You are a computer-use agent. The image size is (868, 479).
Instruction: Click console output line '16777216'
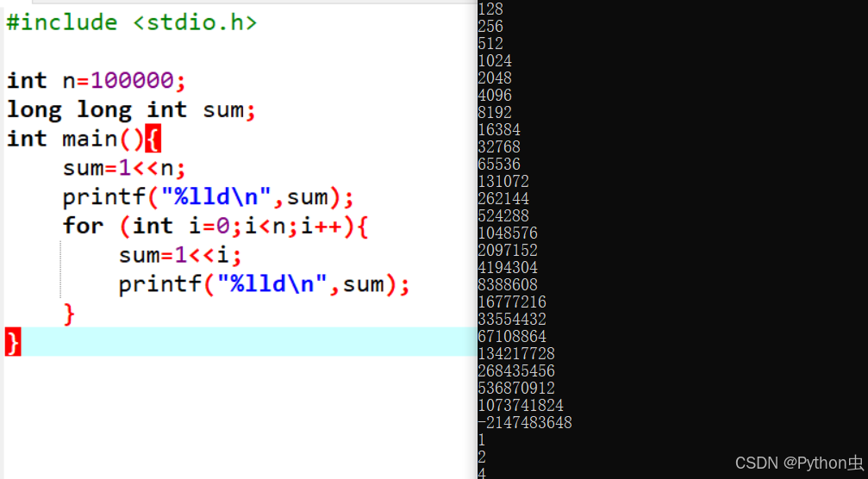point(512,302)
